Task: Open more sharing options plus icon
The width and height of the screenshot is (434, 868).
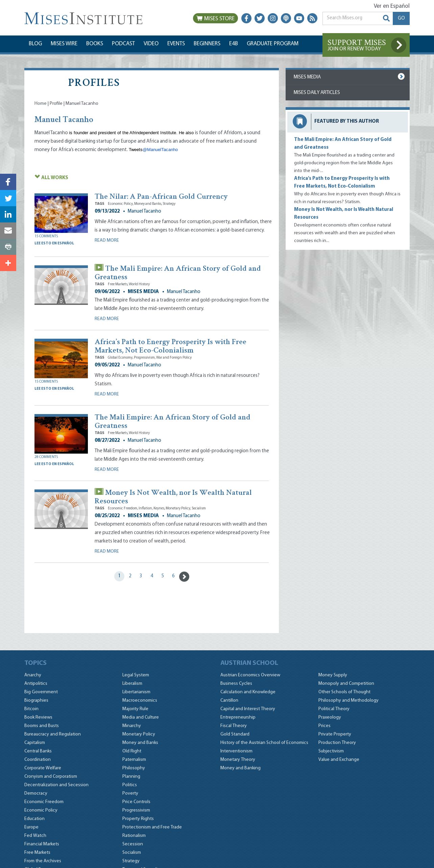Action: tap(8, 263)
